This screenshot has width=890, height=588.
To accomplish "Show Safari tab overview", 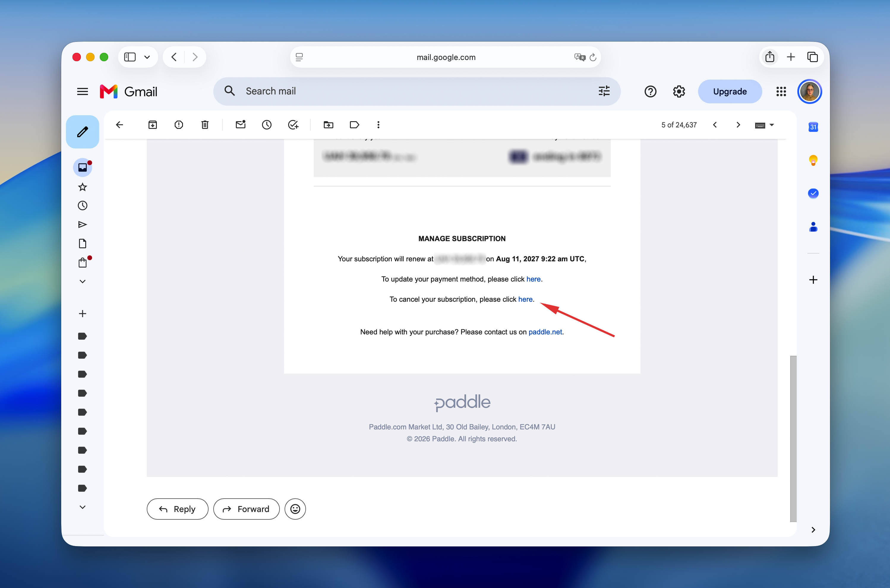I will point(812,57).
